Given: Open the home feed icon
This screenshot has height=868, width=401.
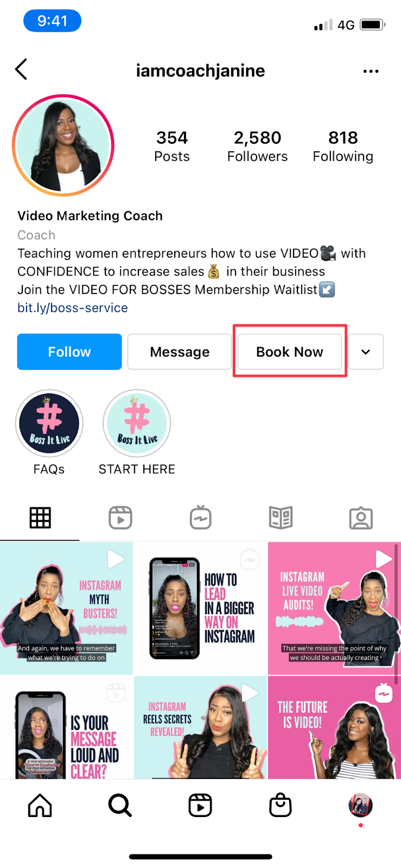Looking at the screenshot, I should click(40, 806).
